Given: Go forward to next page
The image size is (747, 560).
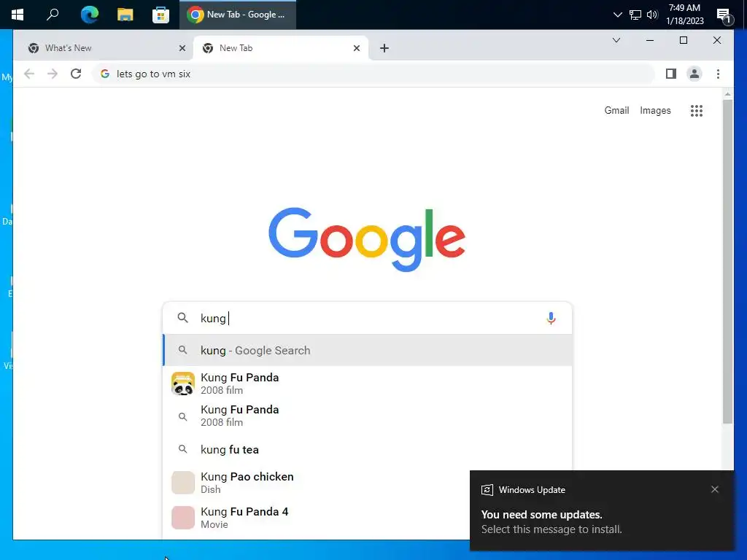Looking at the screenshot, I should [53, 74].
